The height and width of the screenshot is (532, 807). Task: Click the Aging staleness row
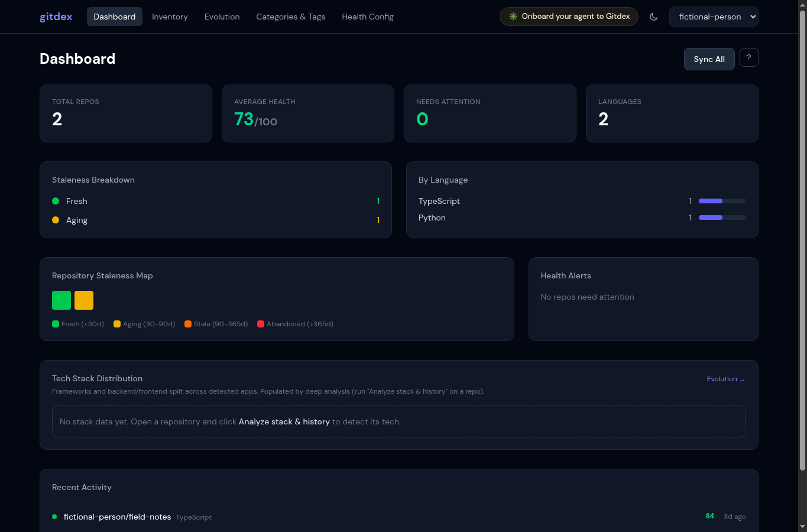coord(216,220)
